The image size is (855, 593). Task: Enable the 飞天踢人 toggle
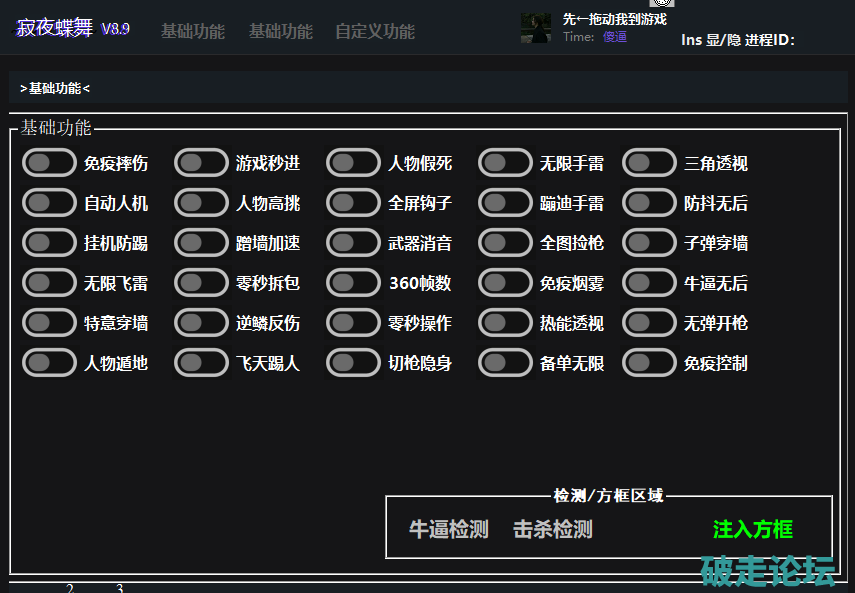201,363
